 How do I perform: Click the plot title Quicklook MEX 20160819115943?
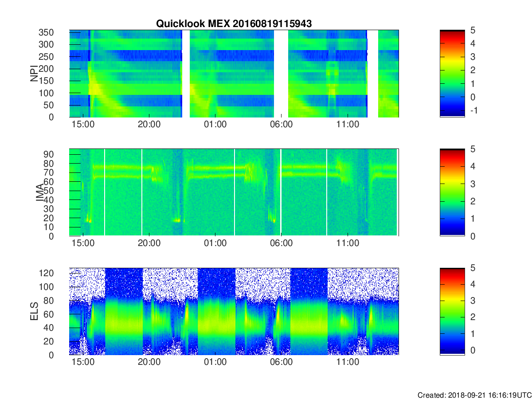pos(234,24)
